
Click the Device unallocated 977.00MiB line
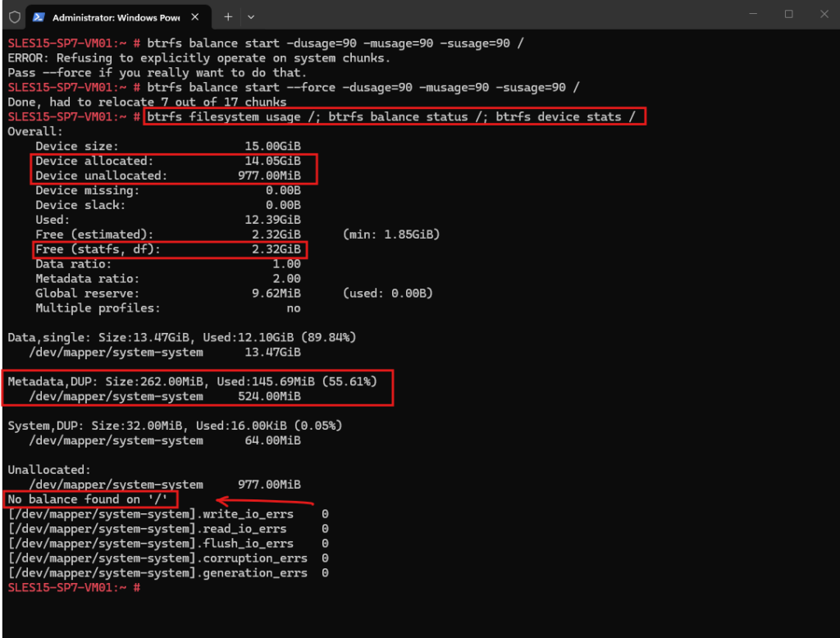coord(168,175)
